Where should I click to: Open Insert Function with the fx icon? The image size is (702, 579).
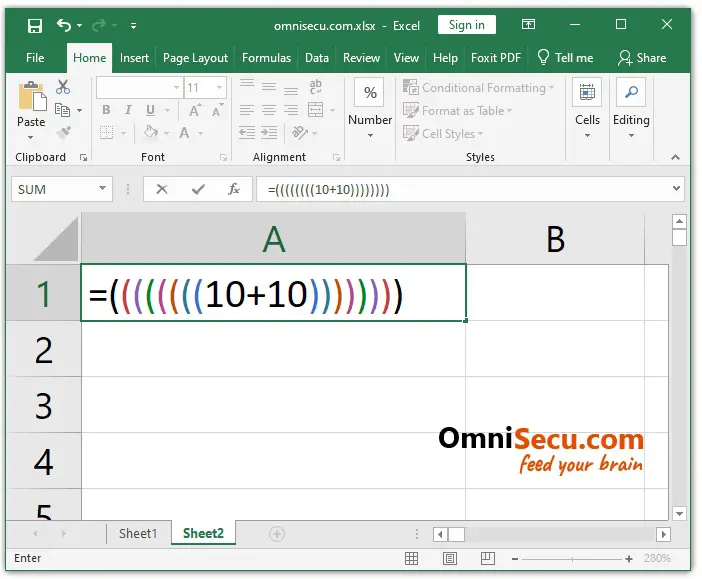pos(233,189)
